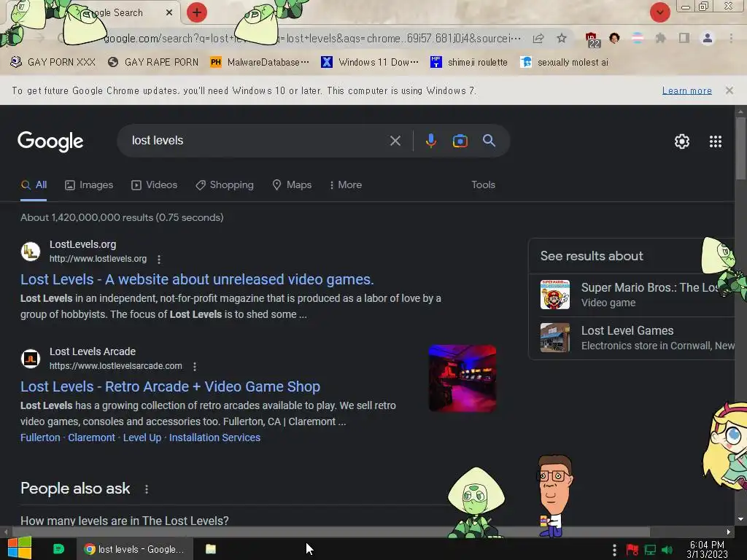747x560 pixels.
Task: Click the share this page icon
Action: pos(538,39)
